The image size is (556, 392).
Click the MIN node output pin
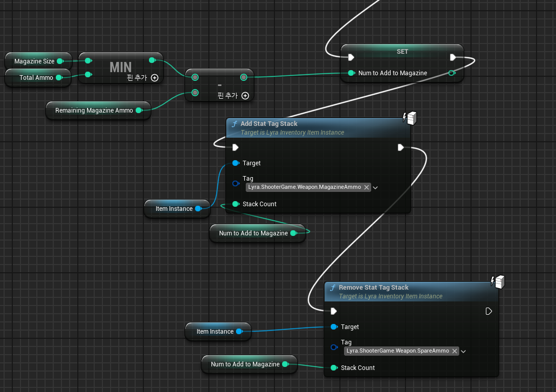tap(153, 60)
